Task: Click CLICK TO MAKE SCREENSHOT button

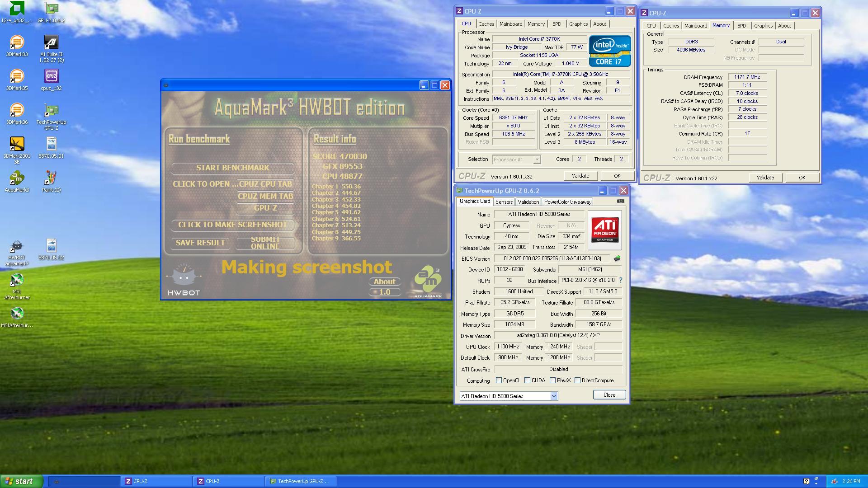Action: coord(233,225)
